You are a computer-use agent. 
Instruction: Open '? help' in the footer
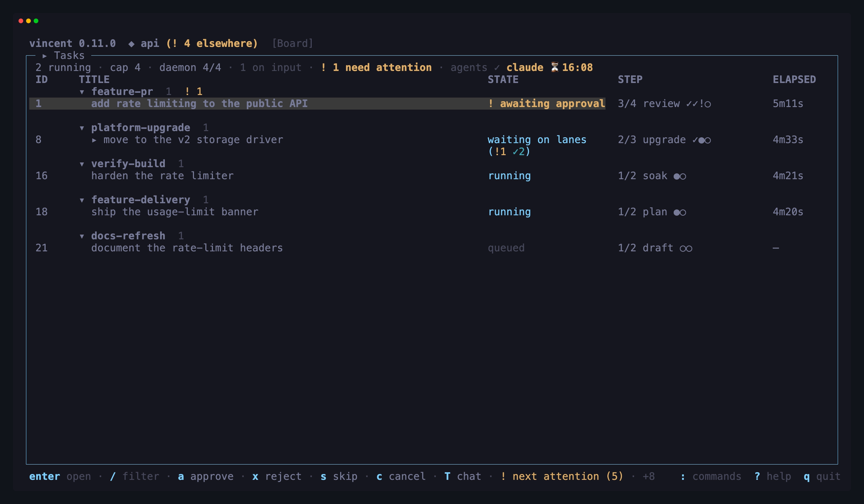[773, 476]
